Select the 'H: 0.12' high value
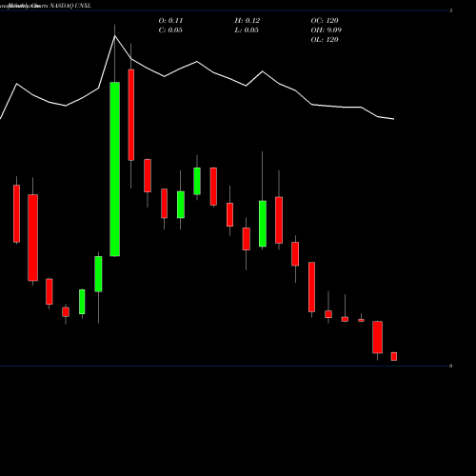This screenshot has height=476, width=476. pyautogui.click(x=248, y=21)
